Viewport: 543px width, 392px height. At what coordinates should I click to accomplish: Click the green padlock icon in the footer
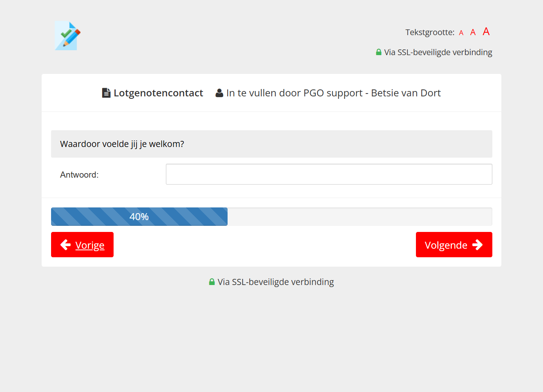pos(212,282)
